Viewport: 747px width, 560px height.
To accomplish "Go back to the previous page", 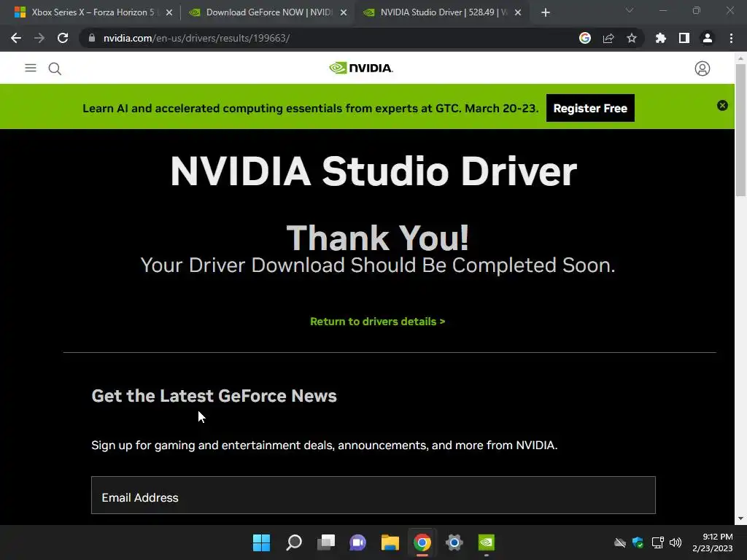I will (16, 38).
